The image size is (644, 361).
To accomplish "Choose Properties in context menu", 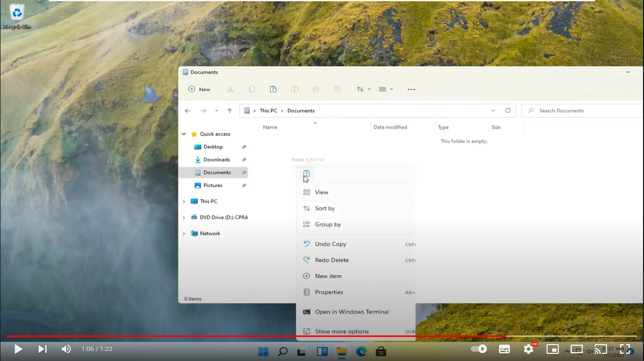I will coord(329,292).
